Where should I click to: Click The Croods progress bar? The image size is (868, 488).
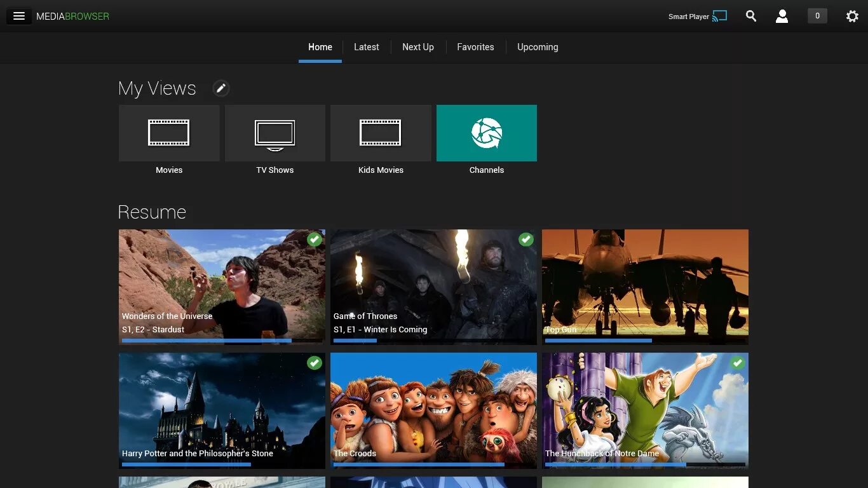(433, 464)
